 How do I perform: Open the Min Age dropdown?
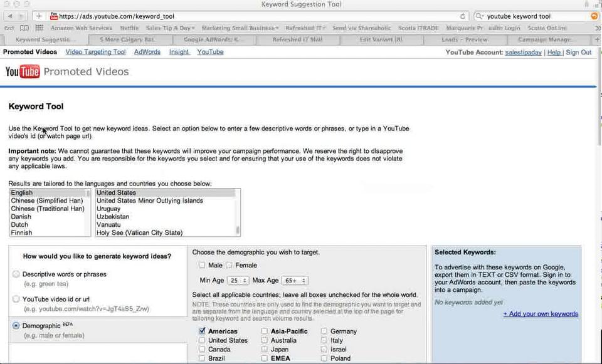(x=238, y=281)
